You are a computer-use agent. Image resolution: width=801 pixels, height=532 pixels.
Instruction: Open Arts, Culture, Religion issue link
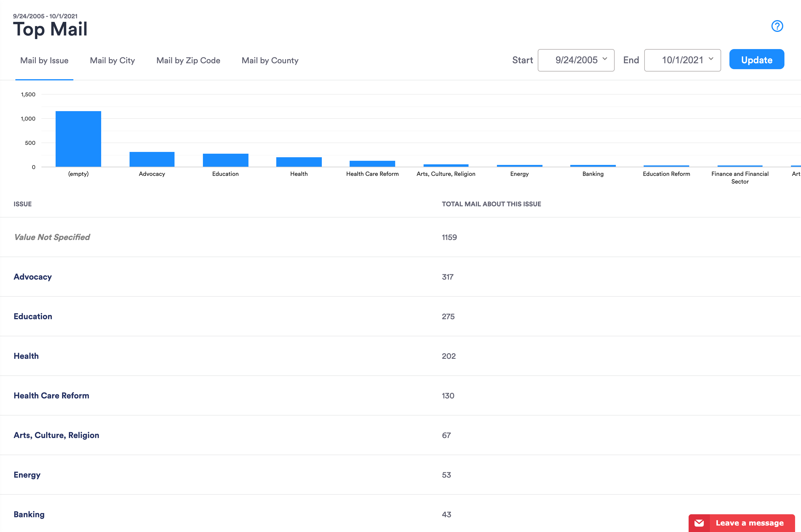coord(56,435)
